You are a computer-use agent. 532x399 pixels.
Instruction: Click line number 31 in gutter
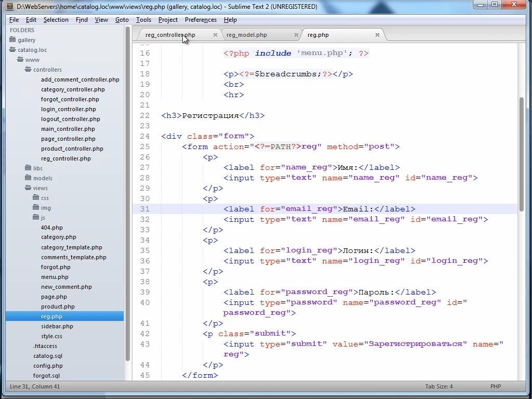[145, 209]
